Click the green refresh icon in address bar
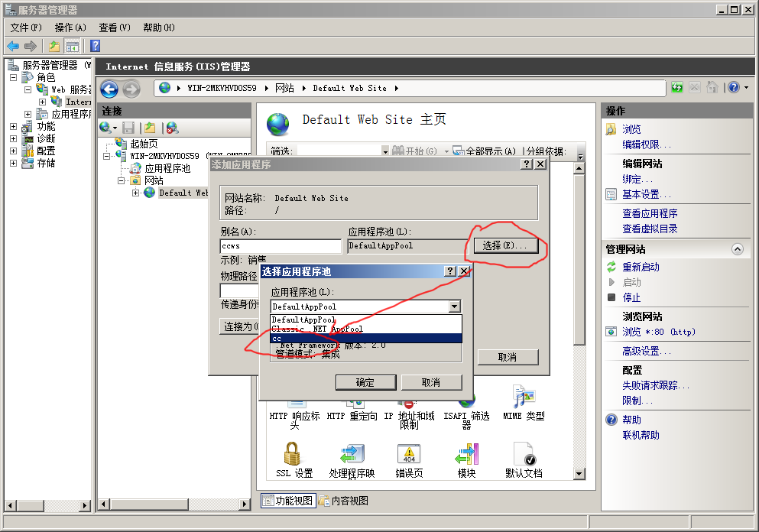The image size is (759, 532). pyautogui.click(x=677, y=88)
